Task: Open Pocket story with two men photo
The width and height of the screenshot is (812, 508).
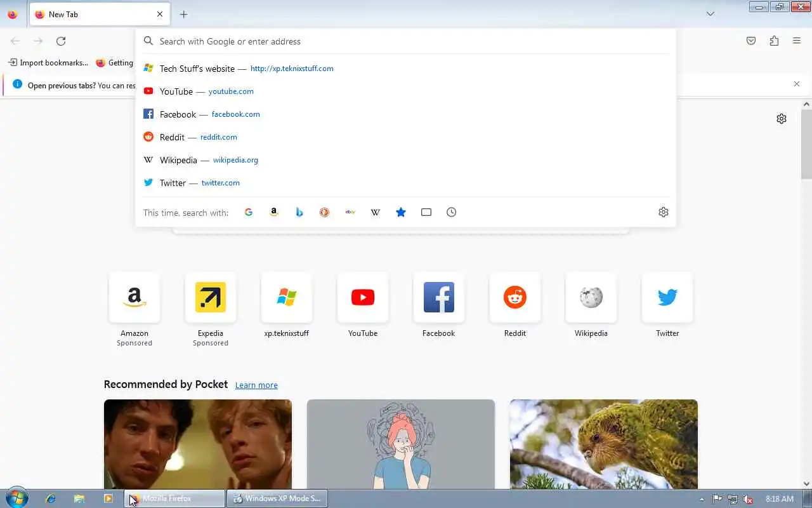Action: pos(198,444)
